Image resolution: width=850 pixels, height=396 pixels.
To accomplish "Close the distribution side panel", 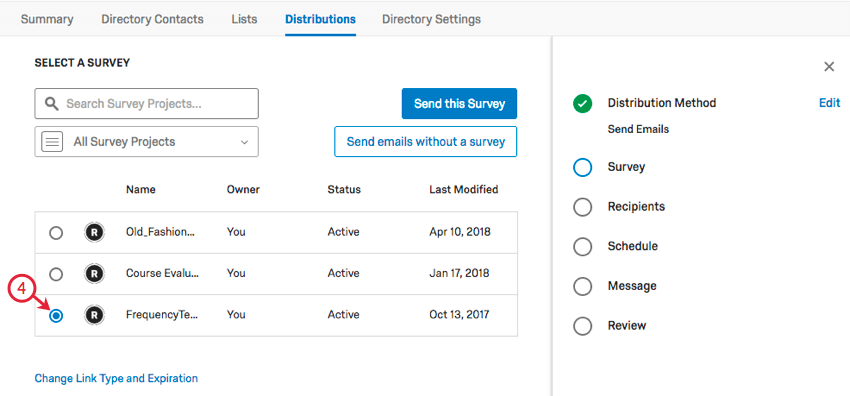I will pyautogui.click(x=829, y=67).
